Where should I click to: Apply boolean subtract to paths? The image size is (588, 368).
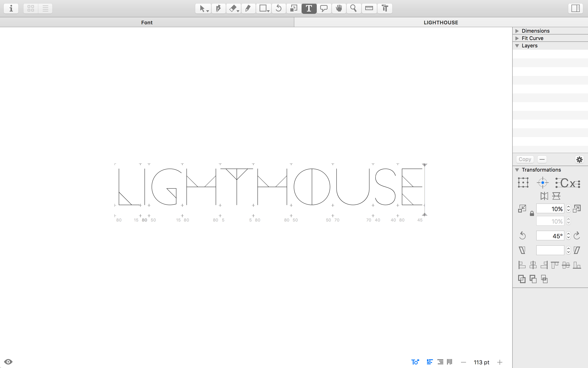tap(533, 279)
